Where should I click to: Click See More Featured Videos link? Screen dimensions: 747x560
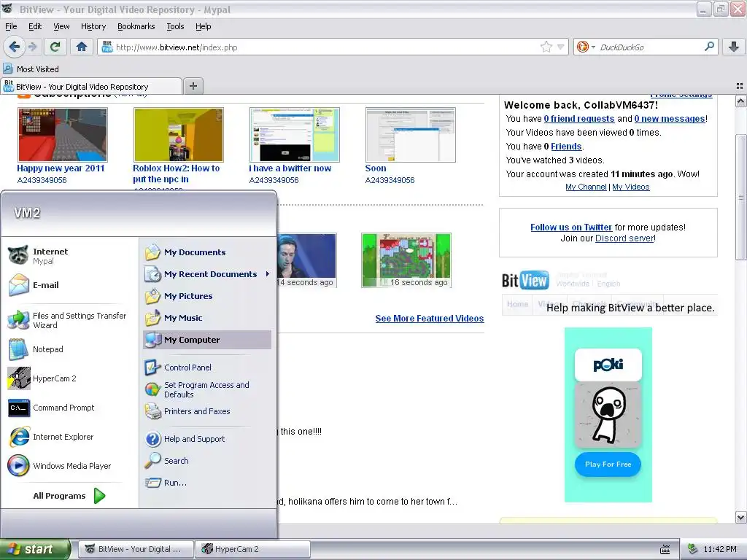(429, 318)
